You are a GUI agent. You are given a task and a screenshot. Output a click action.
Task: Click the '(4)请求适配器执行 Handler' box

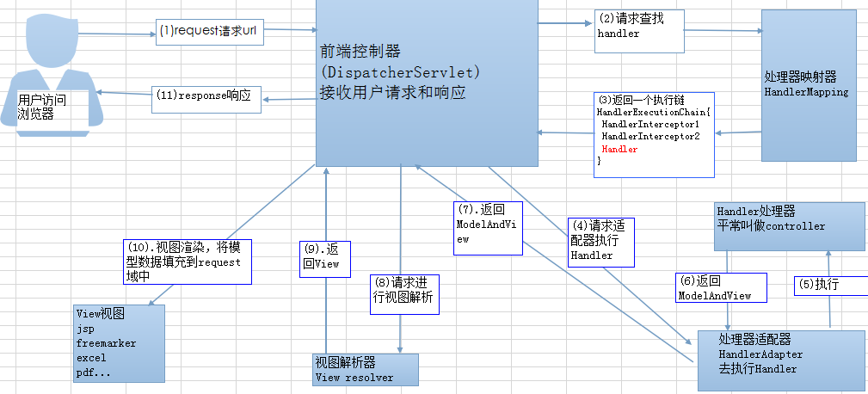click(x=601, y=243)
